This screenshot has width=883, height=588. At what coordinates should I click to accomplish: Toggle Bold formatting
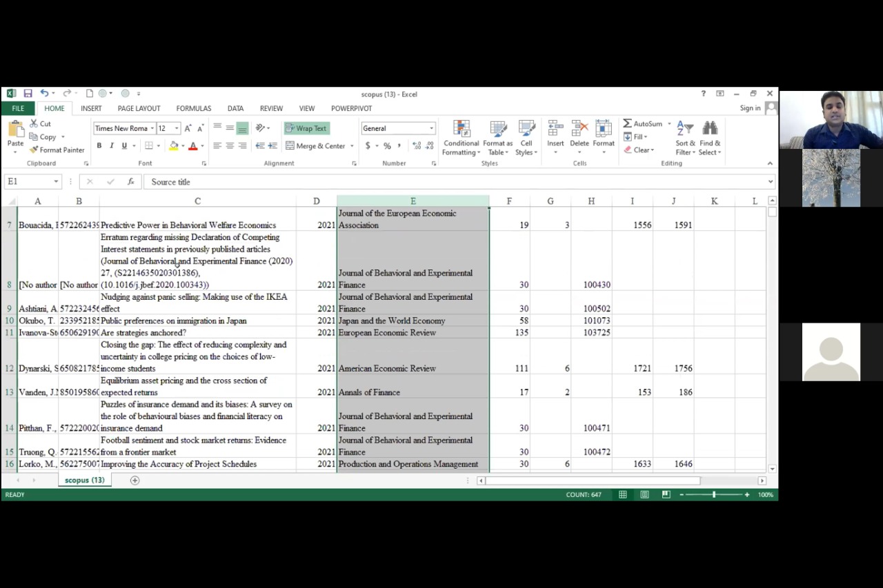click(x=99, y=146)
